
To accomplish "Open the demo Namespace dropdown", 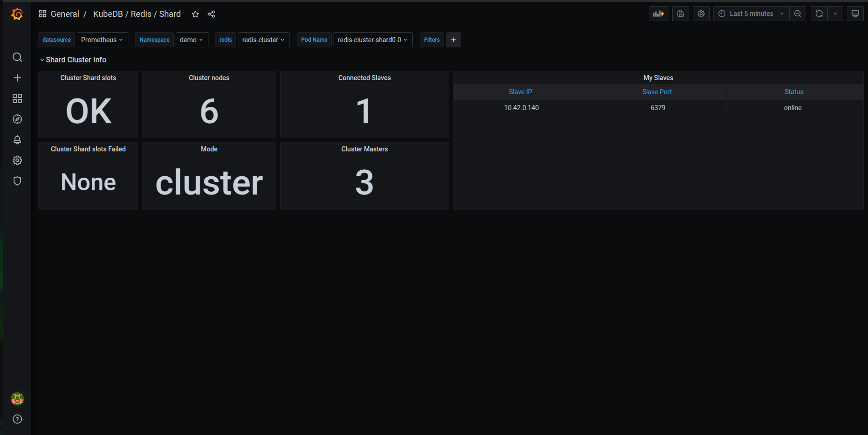I will 192,40.
